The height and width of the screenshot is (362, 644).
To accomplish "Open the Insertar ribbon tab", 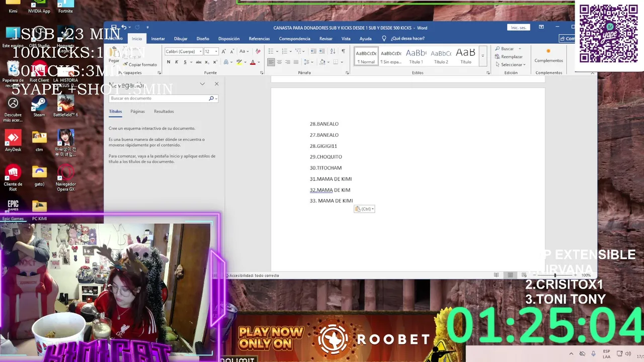I will pyautogui.click(x=158, y=39).
